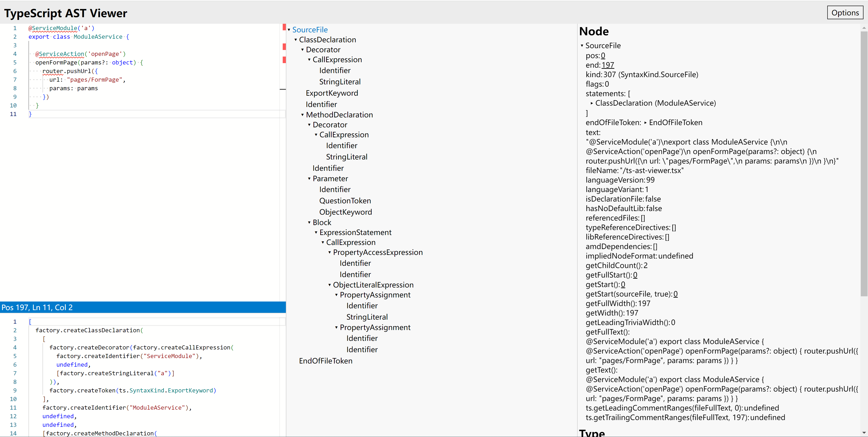
Task: Select the ExpressionStatement tree node
Action: (x=355, y=233)
